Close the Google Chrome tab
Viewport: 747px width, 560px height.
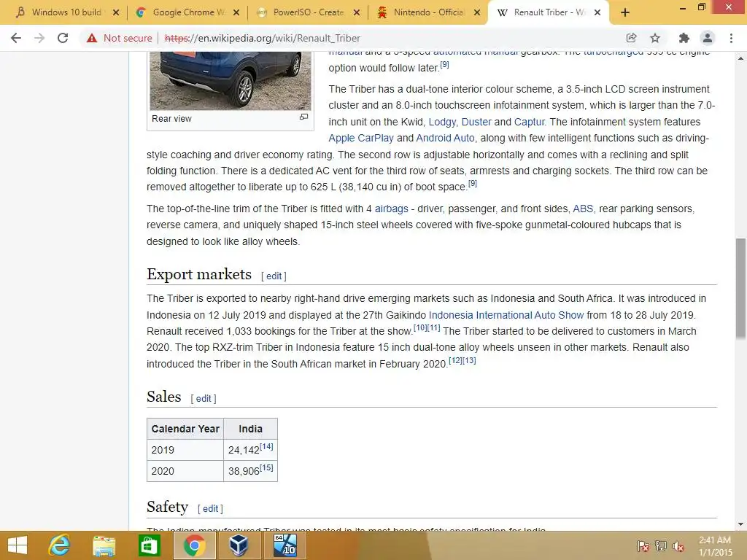pos(236,13)
